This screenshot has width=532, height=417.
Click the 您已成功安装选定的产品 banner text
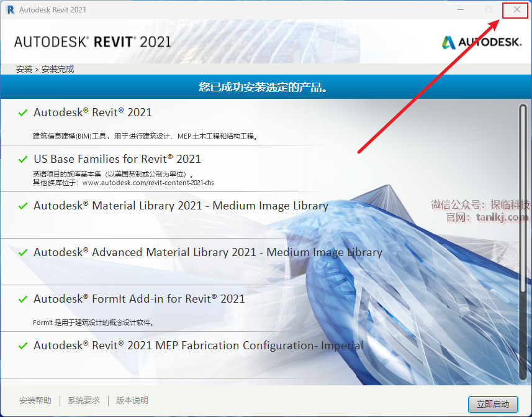coord(263,87)
